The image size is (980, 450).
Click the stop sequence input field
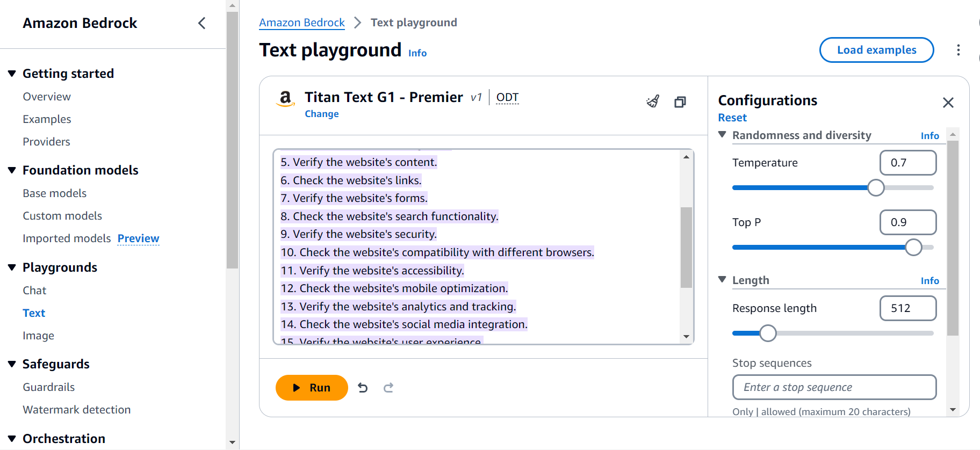[834, 387]
